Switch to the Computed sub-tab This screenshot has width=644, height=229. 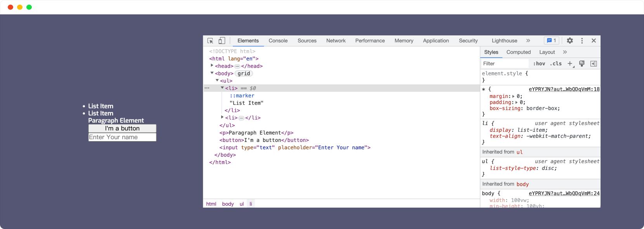[x=518, y=52]
